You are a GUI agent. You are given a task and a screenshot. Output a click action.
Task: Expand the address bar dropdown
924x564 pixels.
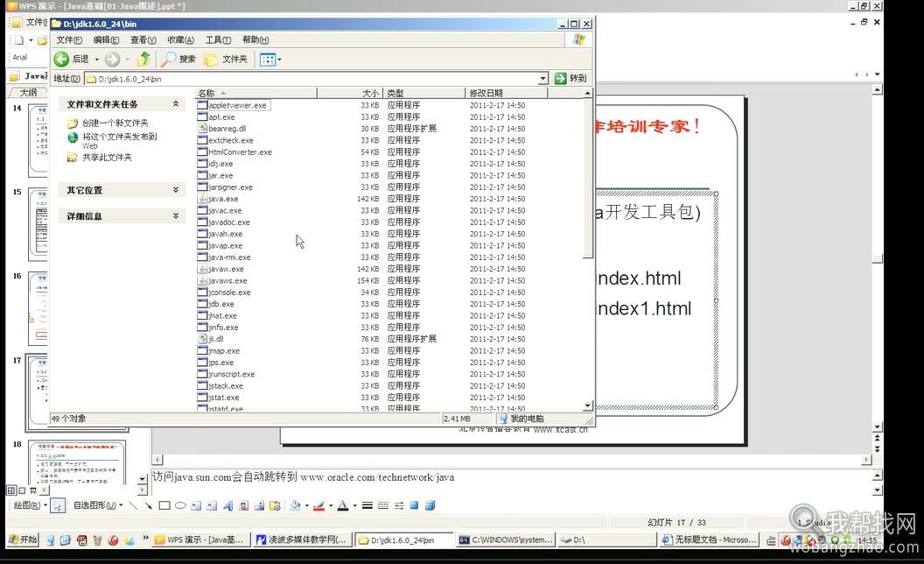coord(542,79)
